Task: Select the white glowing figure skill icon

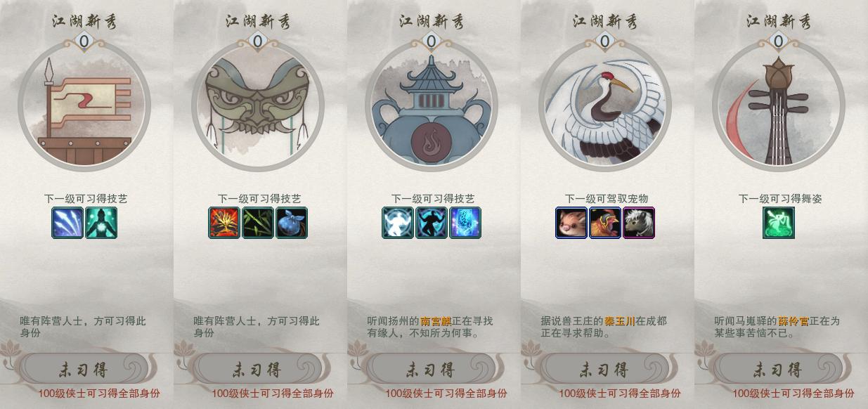Action: 398,223
